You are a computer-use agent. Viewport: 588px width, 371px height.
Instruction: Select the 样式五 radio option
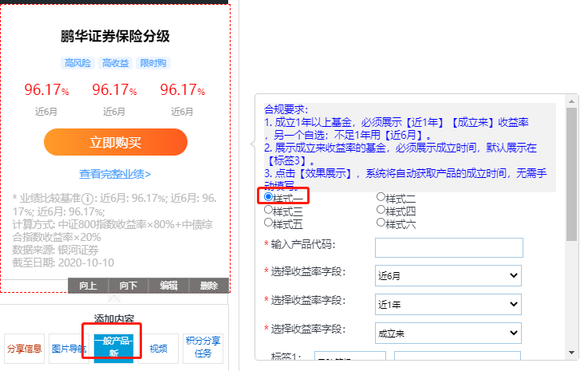click(x=268, y=223)
